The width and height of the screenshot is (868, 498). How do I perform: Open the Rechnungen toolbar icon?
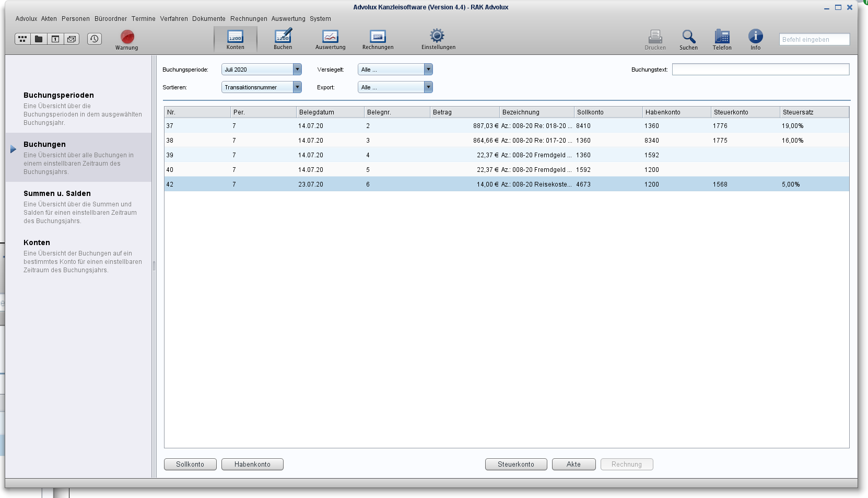click(x=378, y=40)
